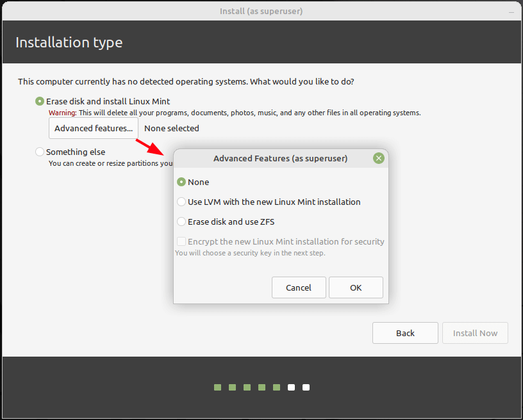This screenshot has height=420, width=523.
Task: Confirm Advanced Features with OK button
Action: coord(356,288)
